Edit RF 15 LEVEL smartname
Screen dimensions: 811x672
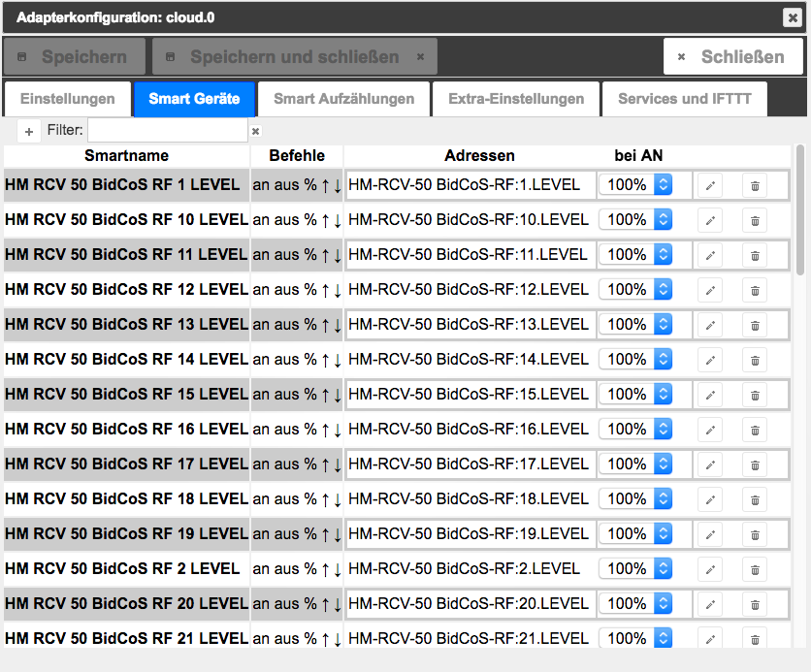(x=710, y=395)
